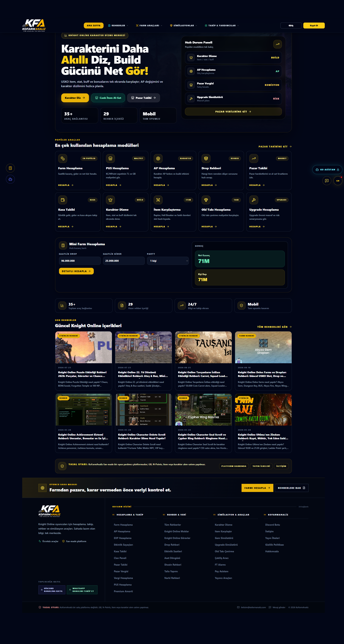Open Canlı İtem Al-Sat from the hero
344x644 pixels.
coord(108,98)
